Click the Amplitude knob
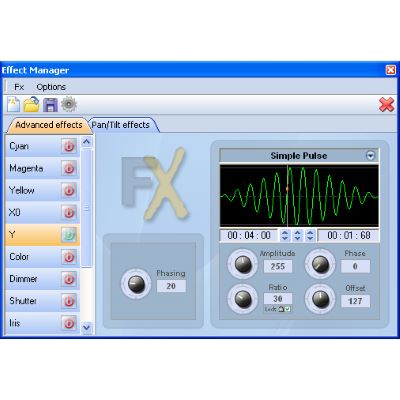 point(243,264)
